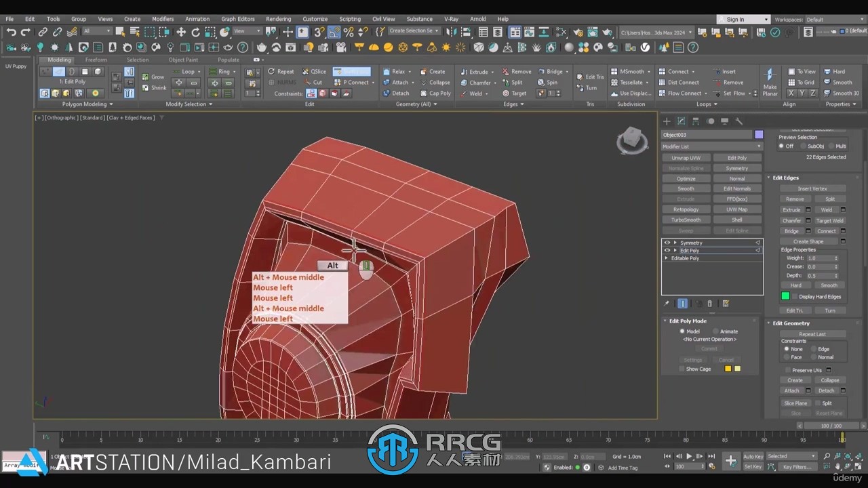
Task: Open the Rendering menu
Action: pyautogui.click(x=278, y=19)
